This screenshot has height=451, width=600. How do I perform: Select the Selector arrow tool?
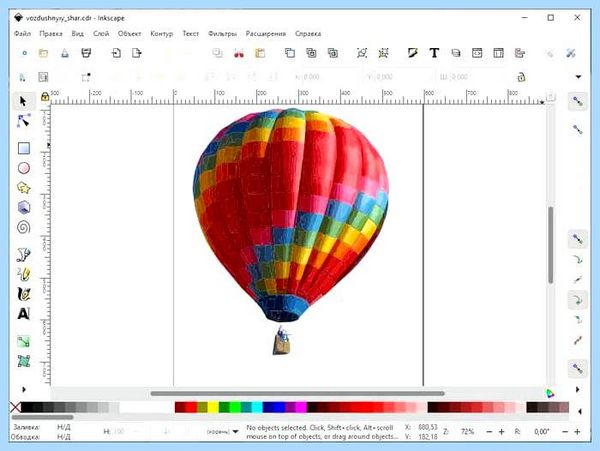(x=23, y=101)
